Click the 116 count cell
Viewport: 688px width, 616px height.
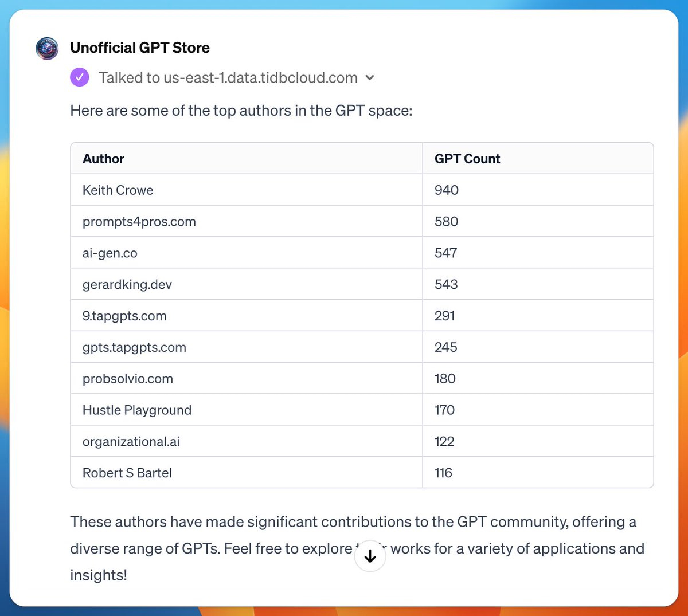pos(538,473)
